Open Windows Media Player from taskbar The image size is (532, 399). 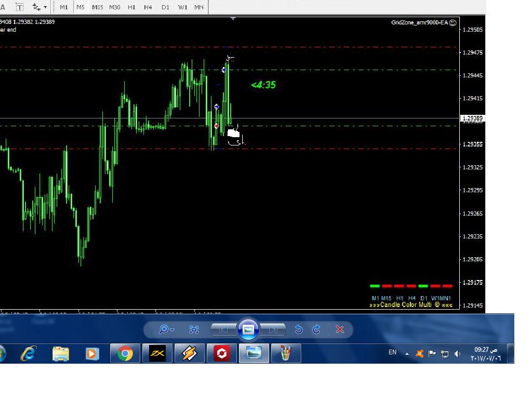tap(92, 353)
